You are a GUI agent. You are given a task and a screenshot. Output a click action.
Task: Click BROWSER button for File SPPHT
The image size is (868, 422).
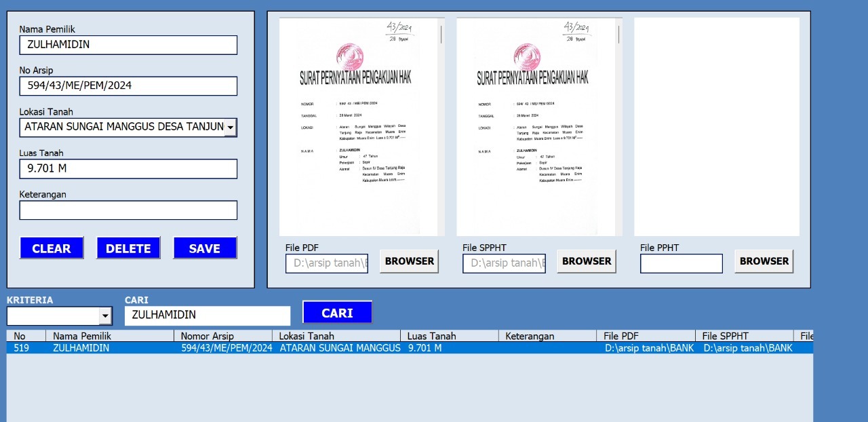click(x=587, y=261)
